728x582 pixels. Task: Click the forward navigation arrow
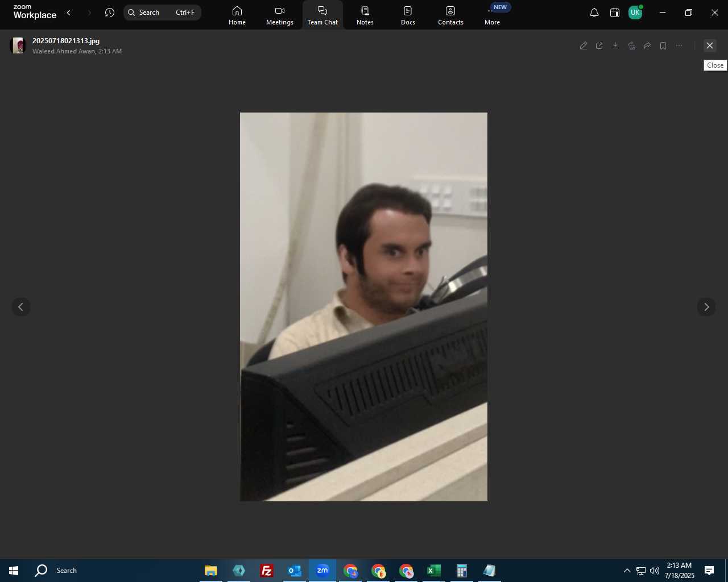[x=89, y=13]
